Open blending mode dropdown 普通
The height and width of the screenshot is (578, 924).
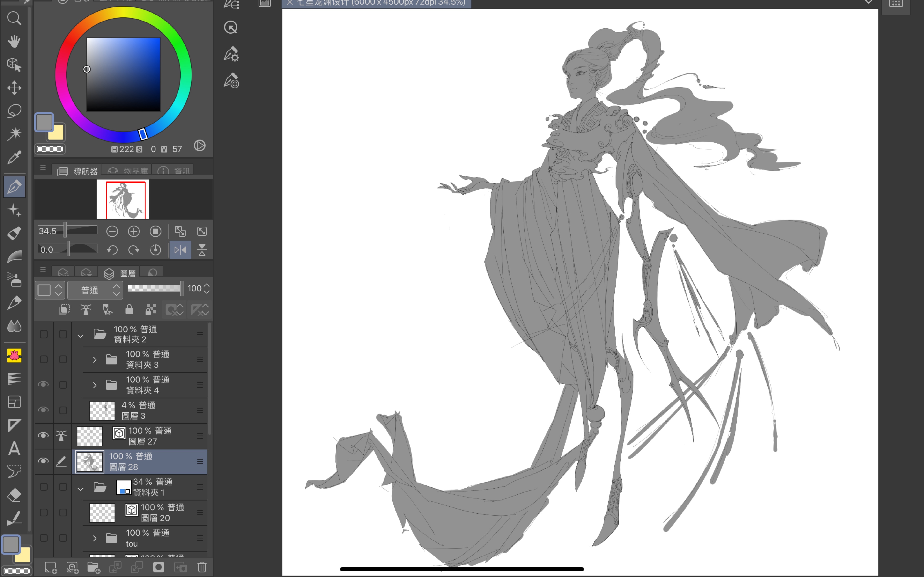point(95,290)
